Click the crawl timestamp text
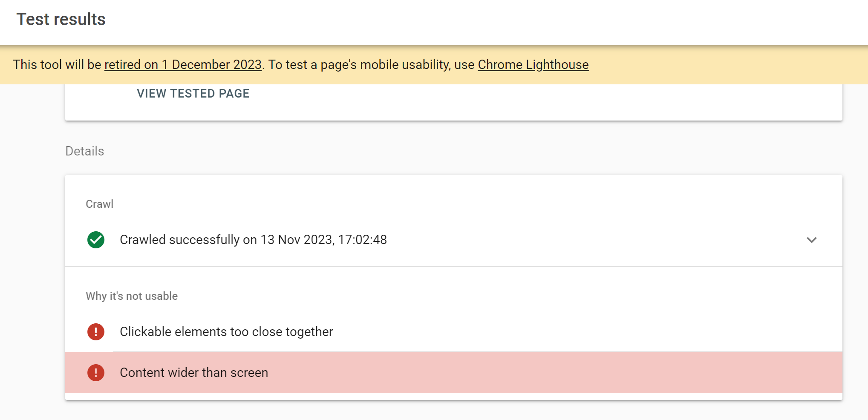Viewport: 868px width, 420px height. (254, 239)
